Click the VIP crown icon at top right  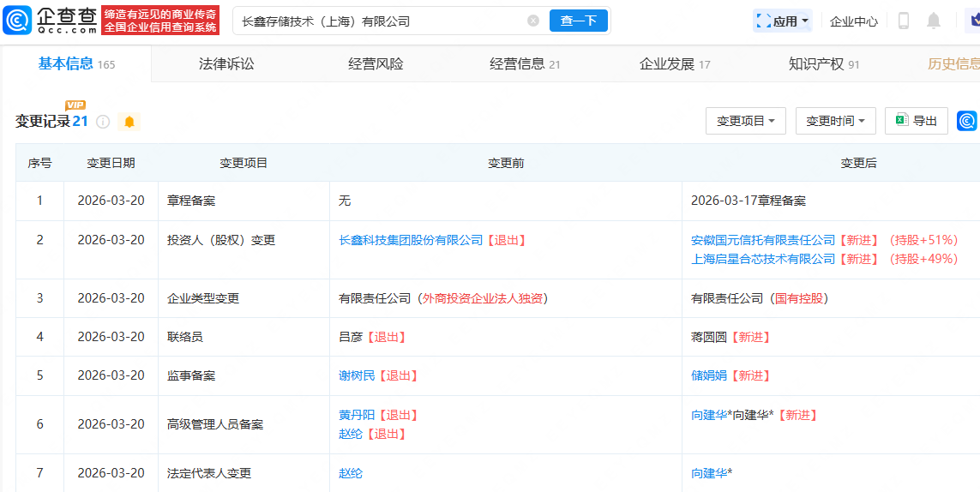(972, 21)
